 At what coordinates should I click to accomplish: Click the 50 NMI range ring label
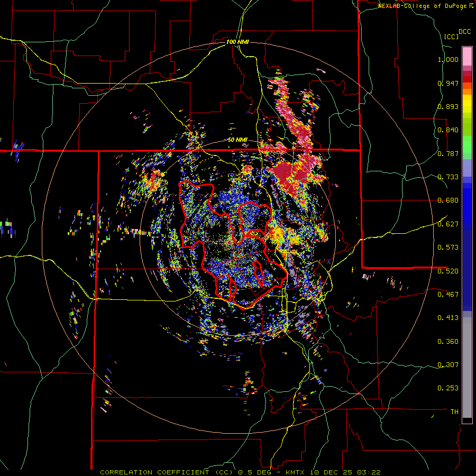(237, 140)
